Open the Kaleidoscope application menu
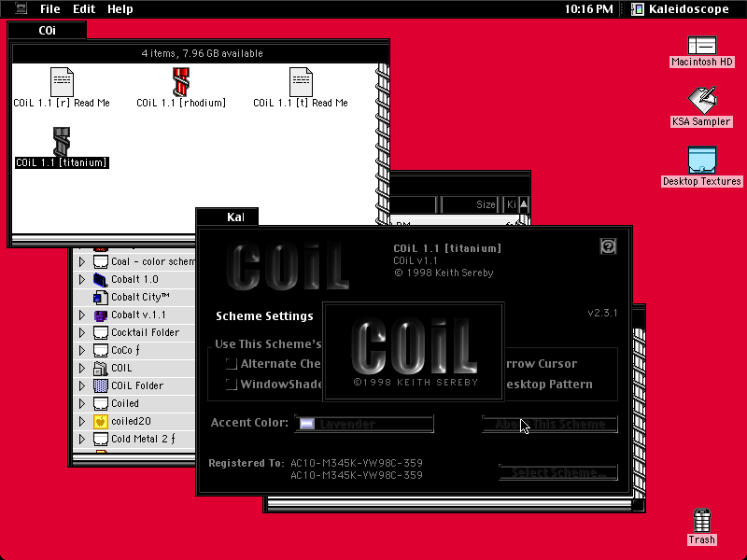 pyautogui.click(x=682, y=8)
